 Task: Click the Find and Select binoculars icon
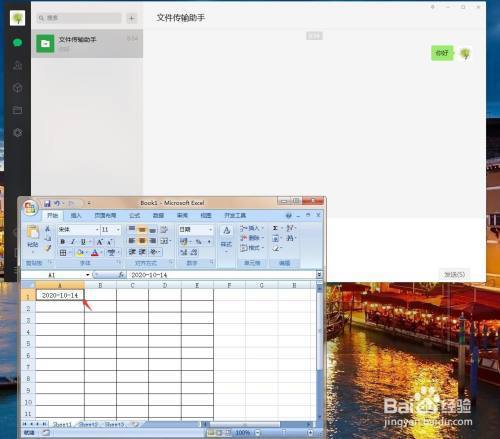click(x=290, y=238)
